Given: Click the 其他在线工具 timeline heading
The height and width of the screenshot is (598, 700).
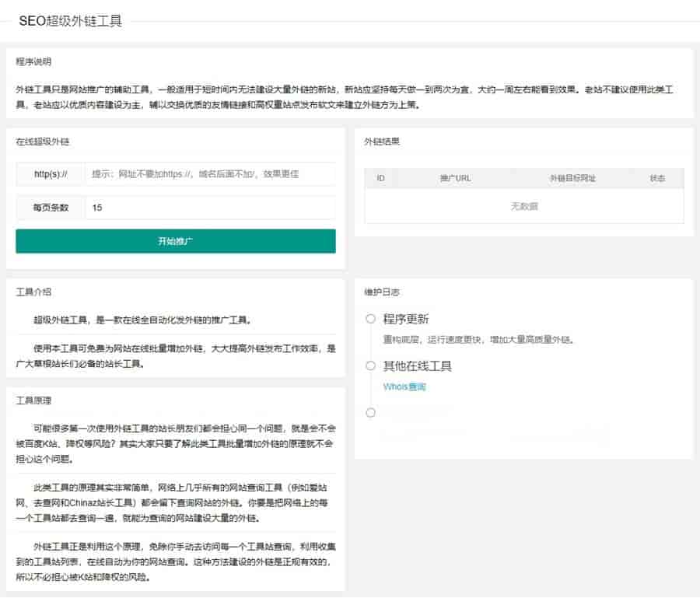Looking at the screenshot, I should [x=417, y=365].
